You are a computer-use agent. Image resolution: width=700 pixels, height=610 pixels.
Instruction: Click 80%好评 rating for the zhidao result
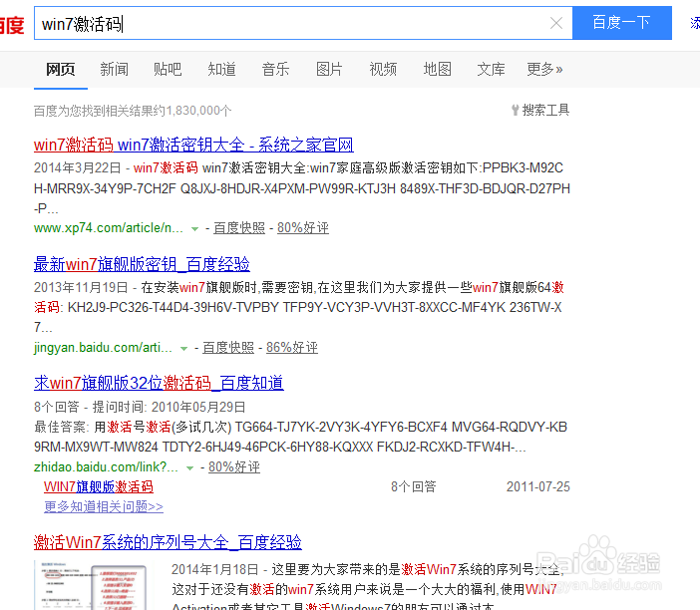coord(234,467)
